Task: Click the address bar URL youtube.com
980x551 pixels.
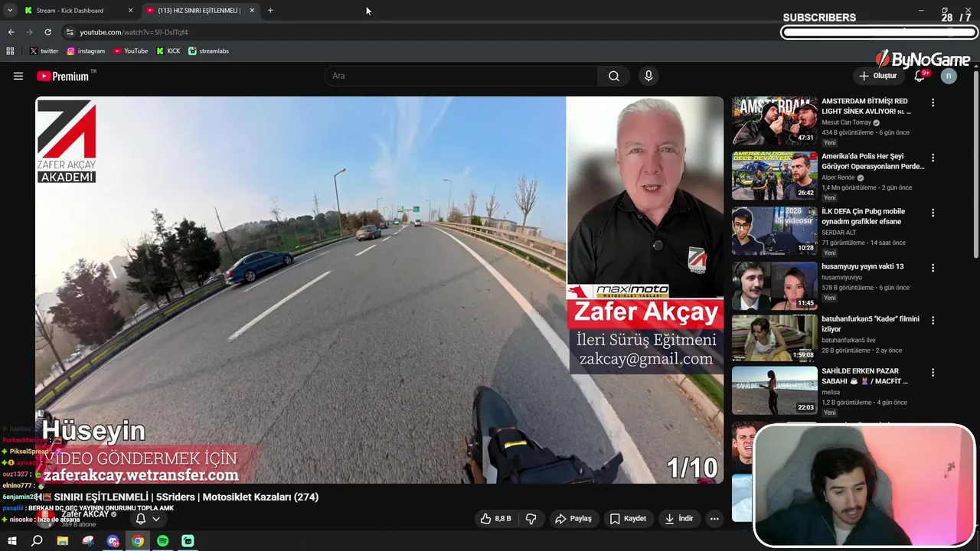Action: pos(134,32)
